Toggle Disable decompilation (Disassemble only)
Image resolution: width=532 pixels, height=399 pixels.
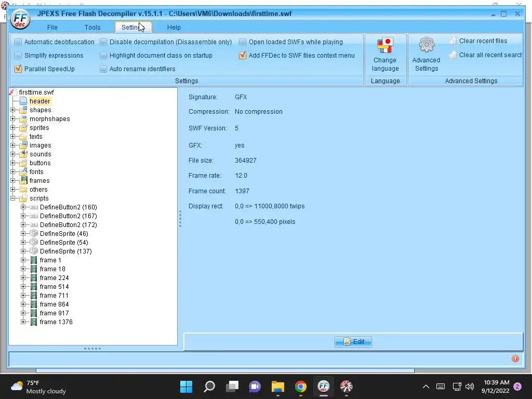click(103, 42)
